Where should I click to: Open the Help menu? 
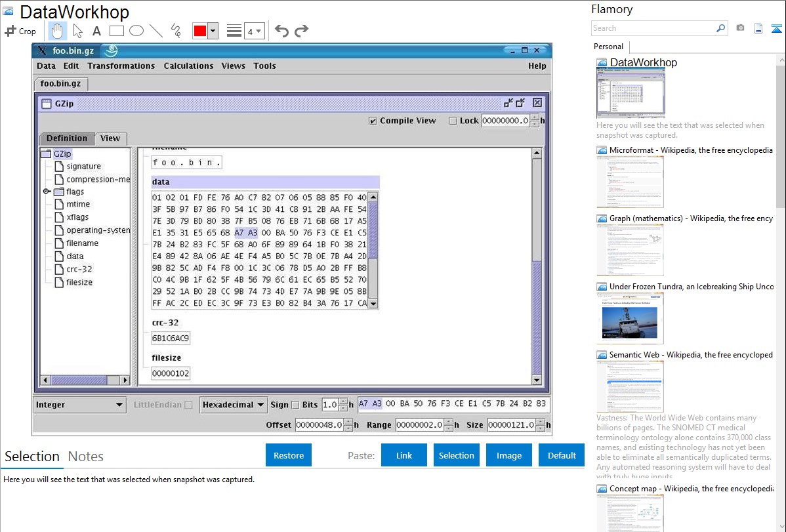pyautogui.click(x=537, y=66)
